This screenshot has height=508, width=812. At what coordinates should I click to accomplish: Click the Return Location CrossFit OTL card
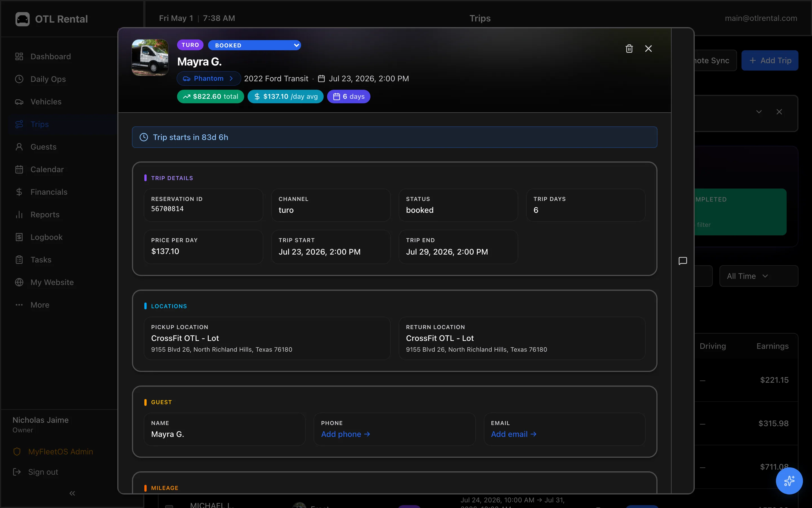522,338
